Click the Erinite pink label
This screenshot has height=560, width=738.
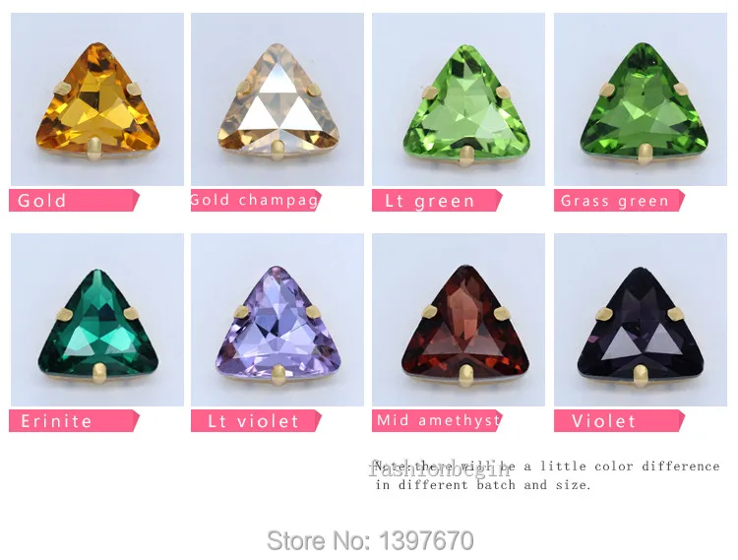pyautogui.click(x=74, y=420)
